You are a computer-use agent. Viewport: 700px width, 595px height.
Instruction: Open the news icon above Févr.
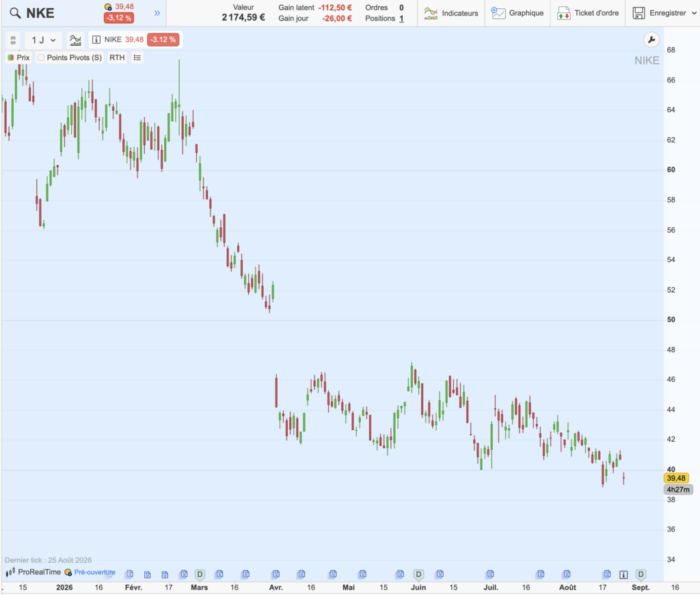point(129,574)
